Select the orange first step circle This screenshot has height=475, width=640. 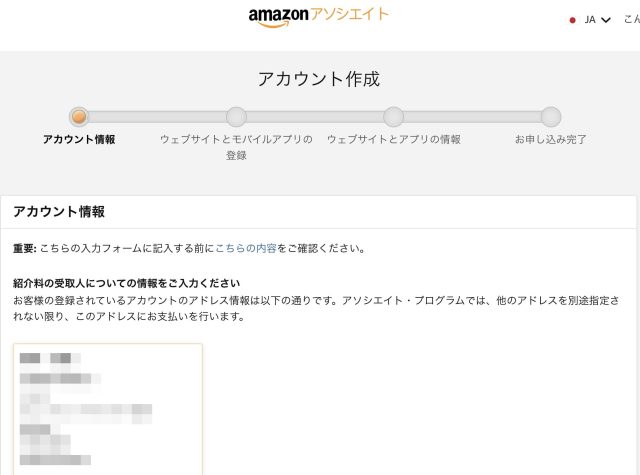coord(79,117)
